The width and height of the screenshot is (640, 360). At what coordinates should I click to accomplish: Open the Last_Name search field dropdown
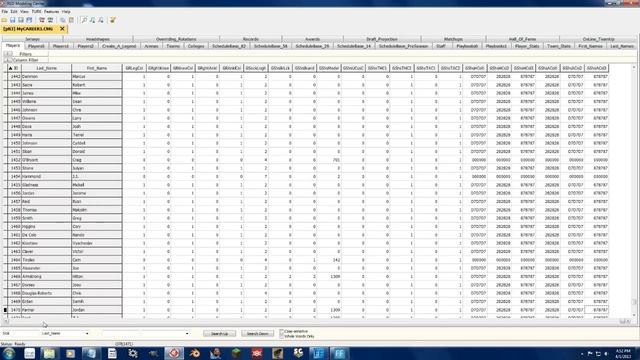click(87, 333)
